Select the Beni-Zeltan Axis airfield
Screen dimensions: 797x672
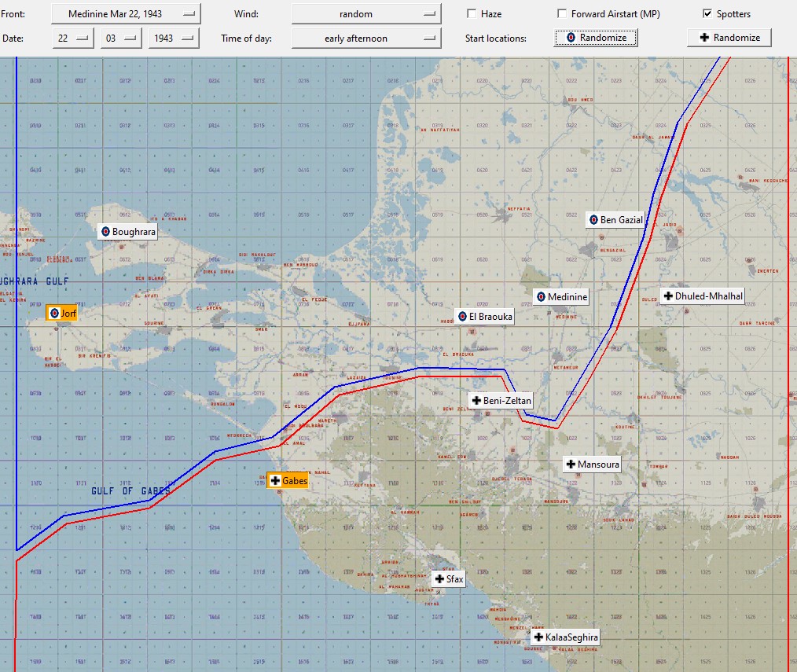click(501, 401)
